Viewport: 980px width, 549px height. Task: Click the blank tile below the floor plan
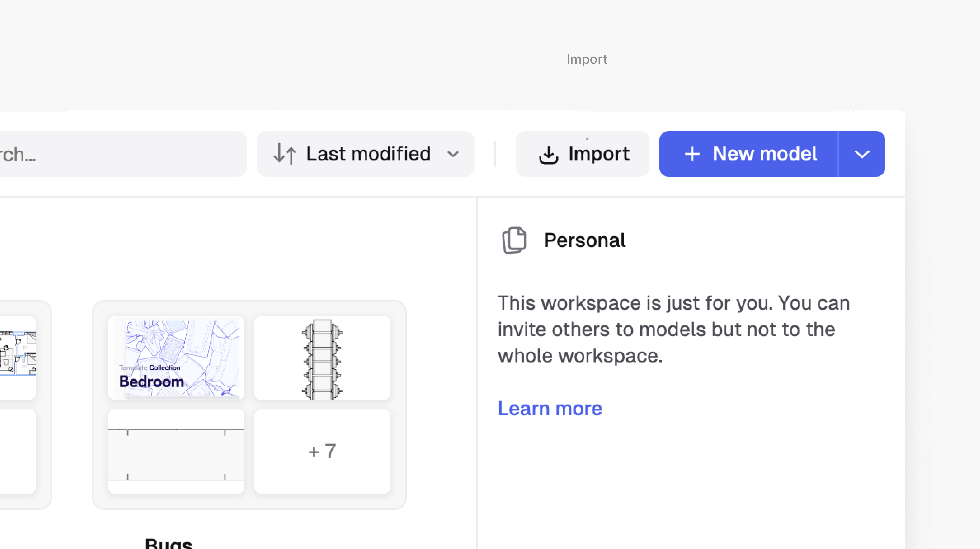18,451
